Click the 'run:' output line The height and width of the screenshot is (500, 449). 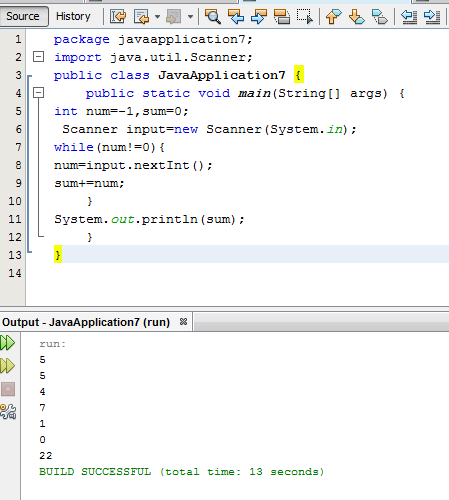53,344
